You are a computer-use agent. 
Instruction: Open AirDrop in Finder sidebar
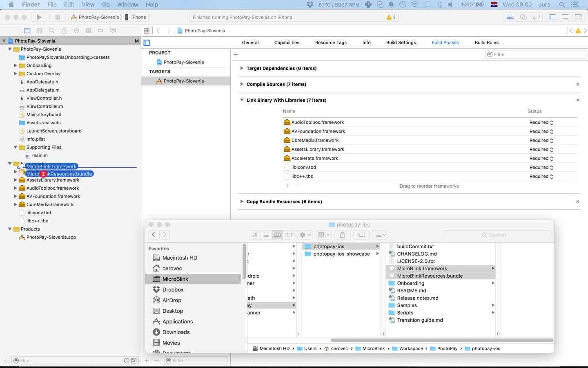[x=171, y=300]
